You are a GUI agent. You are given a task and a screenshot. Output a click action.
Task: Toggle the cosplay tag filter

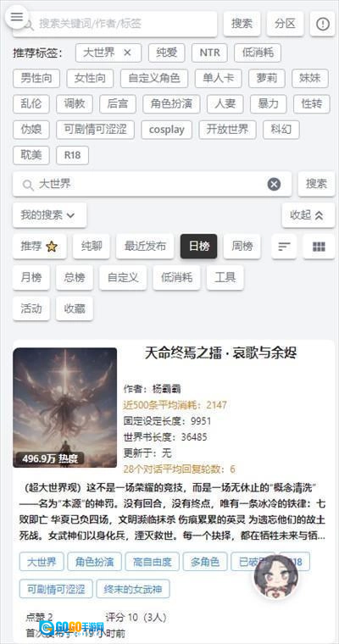tap(166, 130)
